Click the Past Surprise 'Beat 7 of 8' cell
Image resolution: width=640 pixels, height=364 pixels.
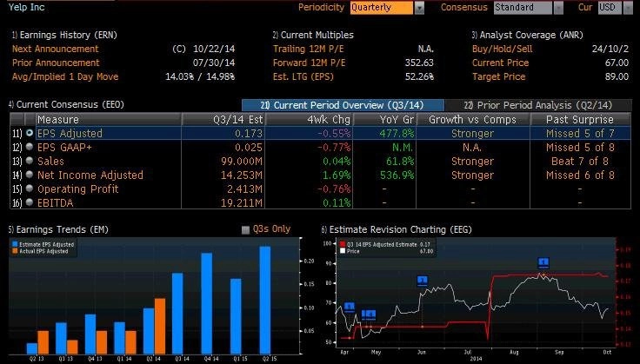(x=580, y=161)
